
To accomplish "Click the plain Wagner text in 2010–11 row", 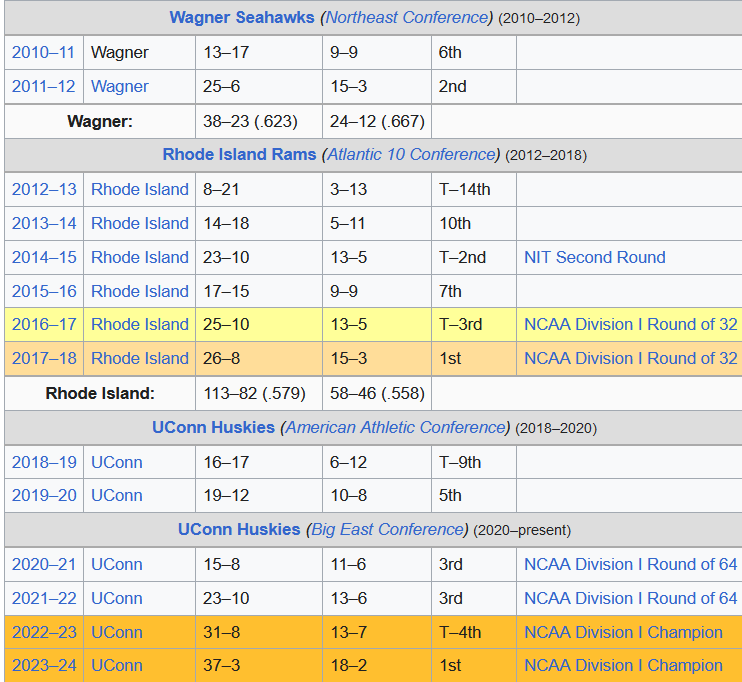I will (x=120, y=52).
